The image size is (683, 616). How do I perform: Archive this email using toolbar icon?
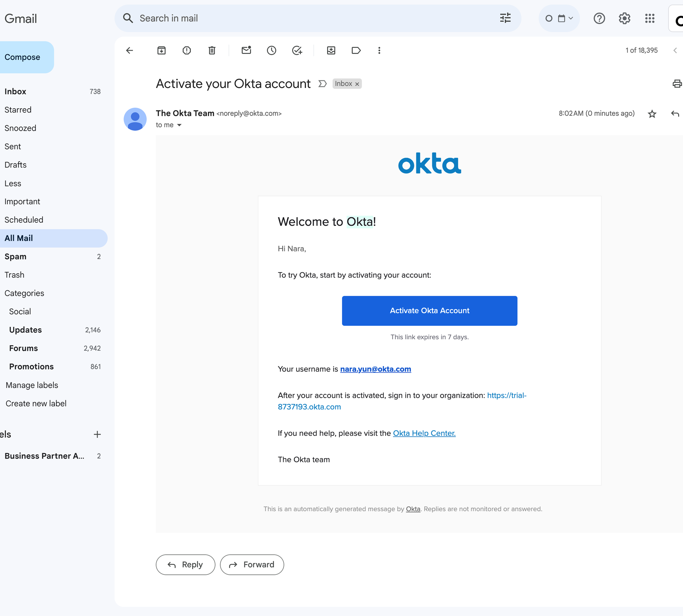point(161,51)
